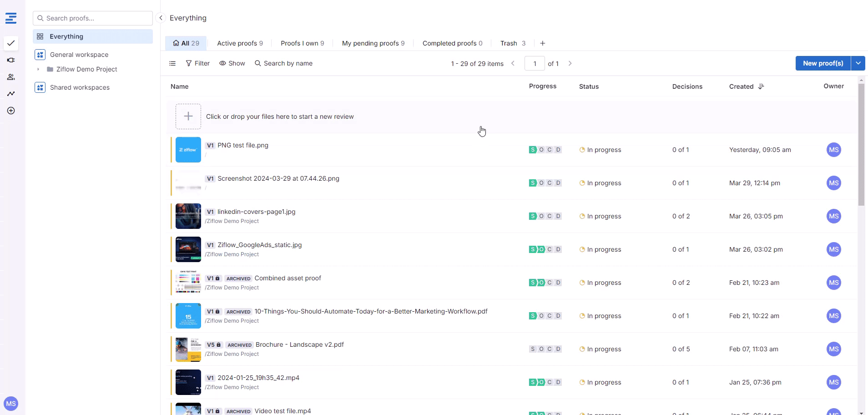The height and width of the screenshot is (415, 868).
Task: Collapse the left navigation panel
Action: pos(161,18)
